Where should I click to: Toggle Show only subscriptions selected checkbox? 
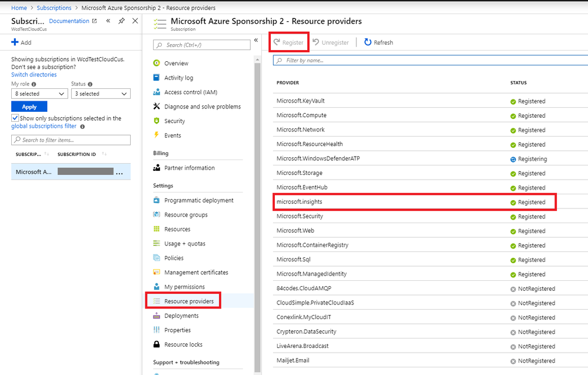15,118
